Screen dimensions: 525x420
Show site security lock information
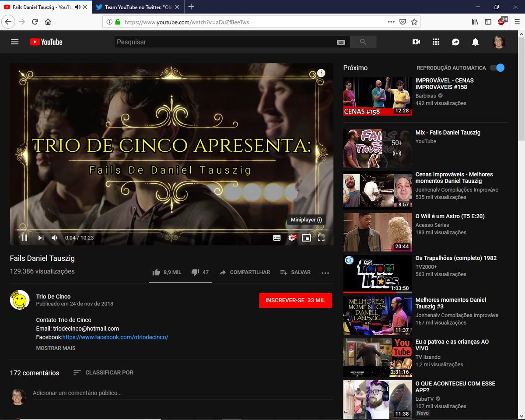[117, 22]
